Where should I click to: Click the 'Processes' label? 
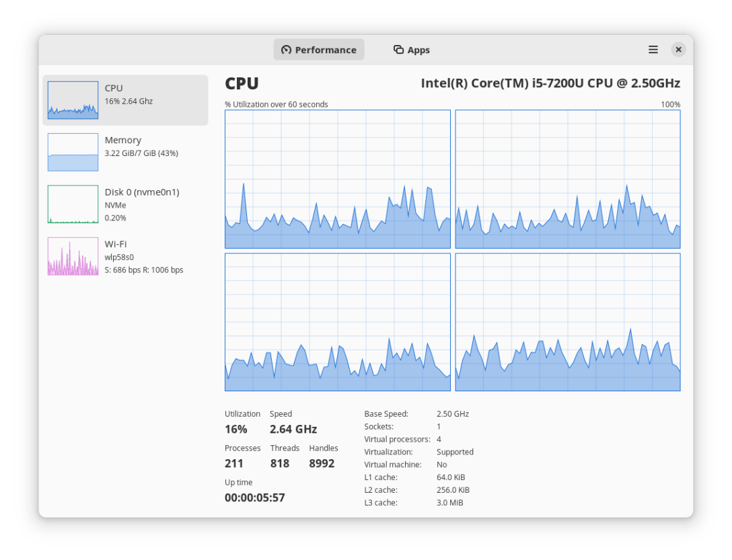tap(243, 448)
